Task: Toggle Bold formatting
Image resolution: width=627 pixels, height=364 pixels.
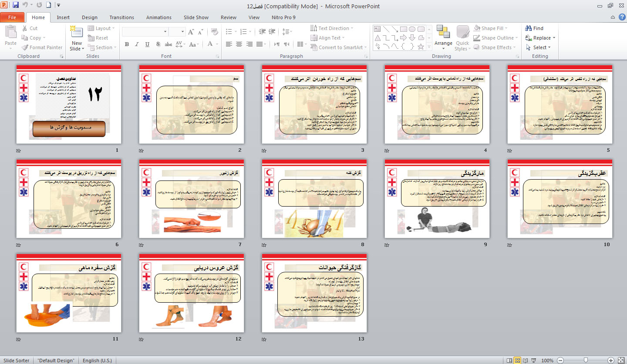Action: 127,44
